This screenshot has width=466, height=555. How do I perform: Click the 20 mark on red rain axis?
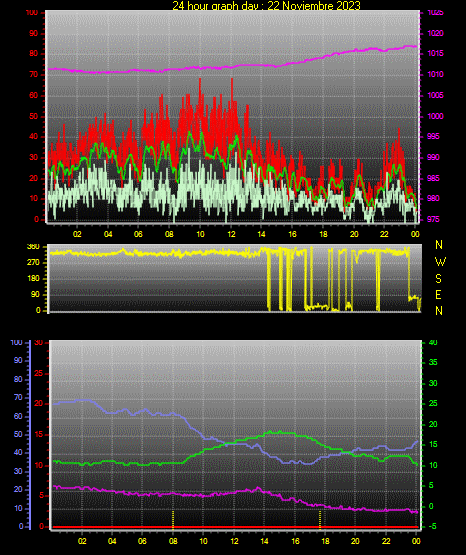[39, 404]
